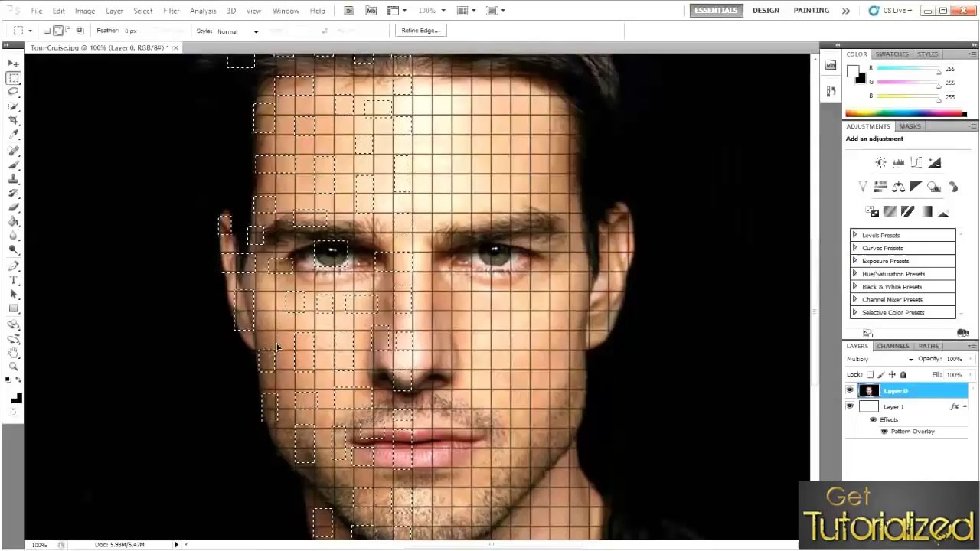This screenshot has height=551, width=980.
Task: Switch to the Masks tab
Action: point(910,126)
